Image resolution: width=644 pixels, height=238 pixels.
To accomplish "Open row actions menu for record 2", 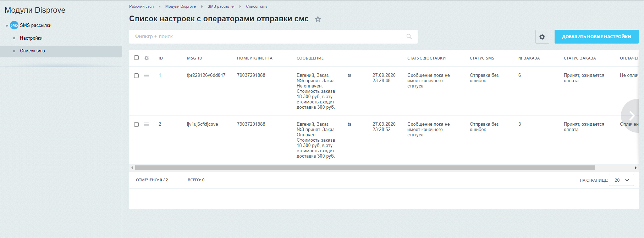I will pyautogui.click(x=147, y=124).
